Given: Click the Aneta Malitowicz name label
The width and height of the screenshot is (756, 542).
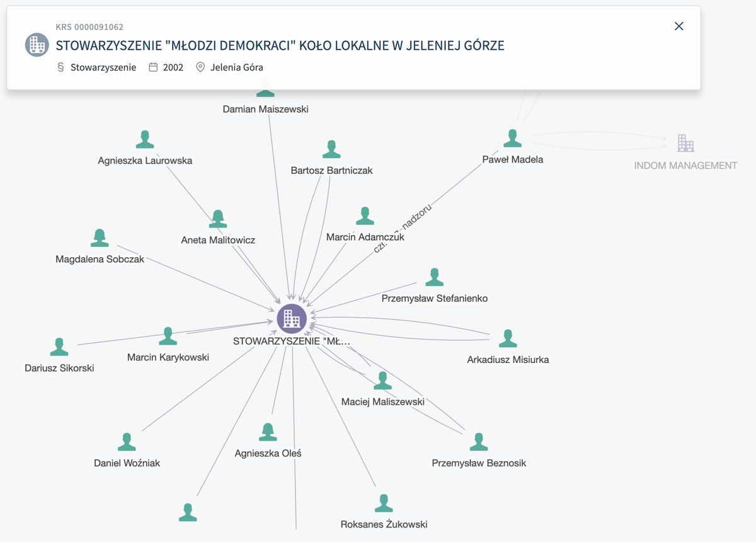Looking at the screenshot, I should (x=218, y=240).
